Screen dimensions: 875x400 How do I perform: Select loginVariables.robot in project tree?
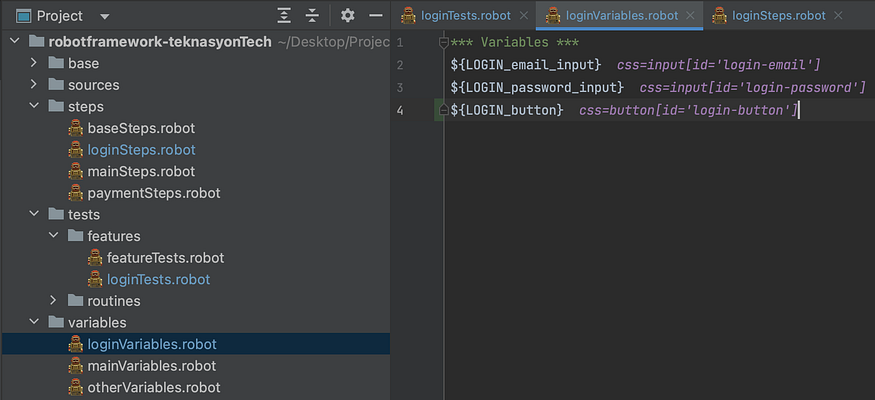point(152,344)
